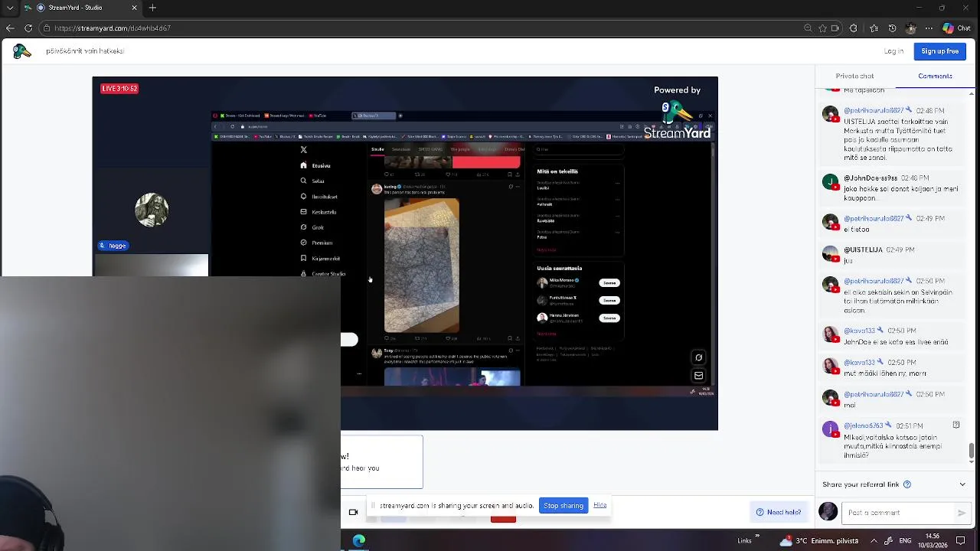Click the Reggie name tag

[113, 246]
